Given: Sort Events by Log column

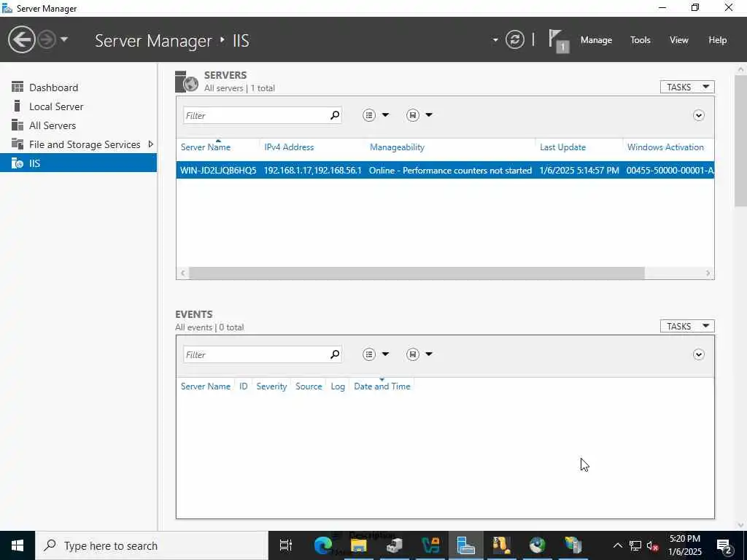Looking at the screenshot, I should (338, 386).
